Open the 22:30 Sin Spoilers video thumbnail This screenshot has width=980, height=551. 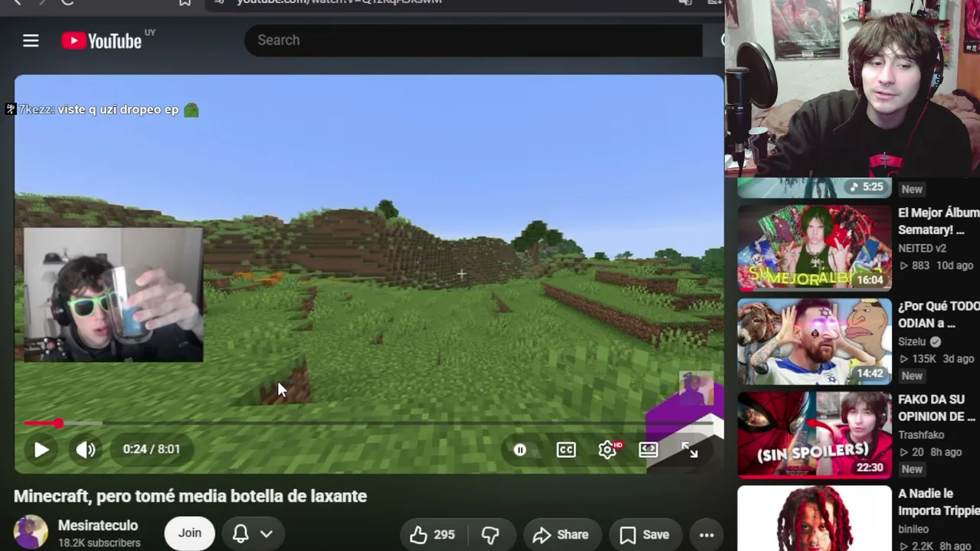[815, 435]
